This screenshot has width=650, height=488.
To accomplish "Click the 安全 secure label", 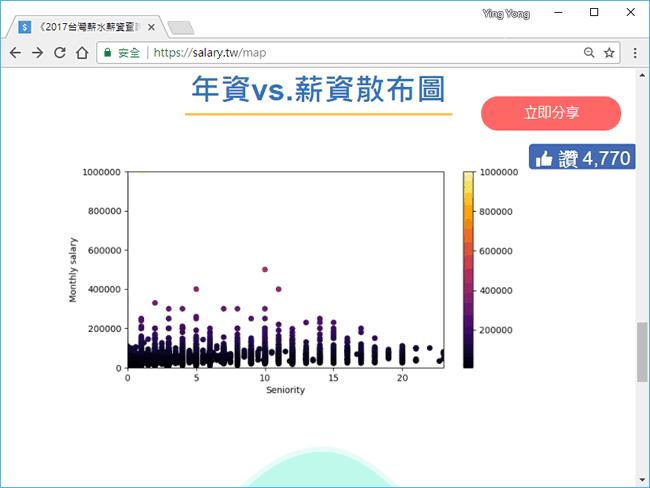I will point(129,53).
